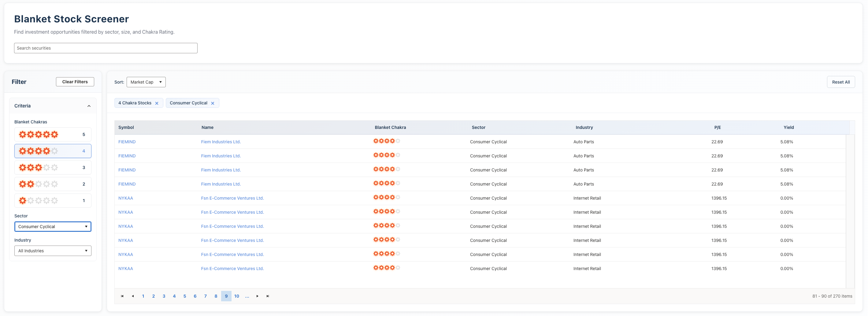Click the '81 - 90 of 270 items' text

coord(832,296)
